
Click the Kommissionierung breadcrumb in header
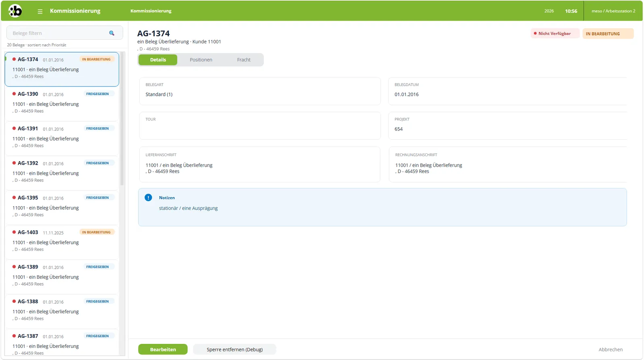point(151,11)
